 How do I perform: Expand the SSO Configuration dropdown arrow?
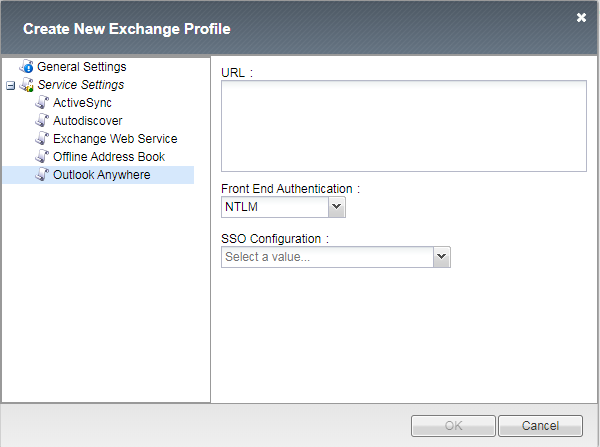441,257
